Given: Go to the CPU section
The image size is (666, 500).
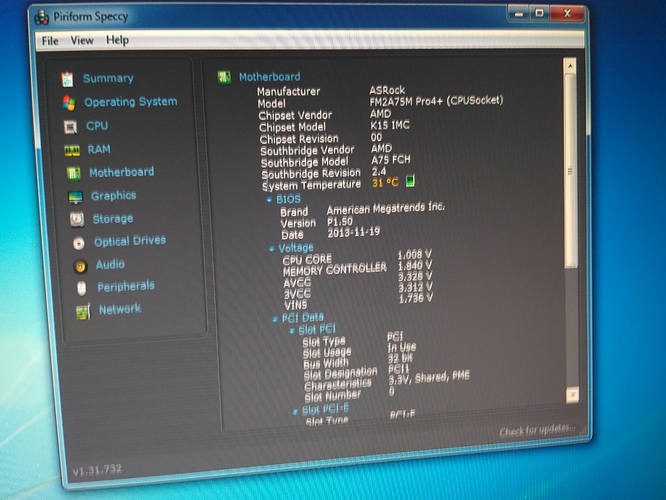Looking at the screenshot, I should pyautogui.click(x=97, y=126).
